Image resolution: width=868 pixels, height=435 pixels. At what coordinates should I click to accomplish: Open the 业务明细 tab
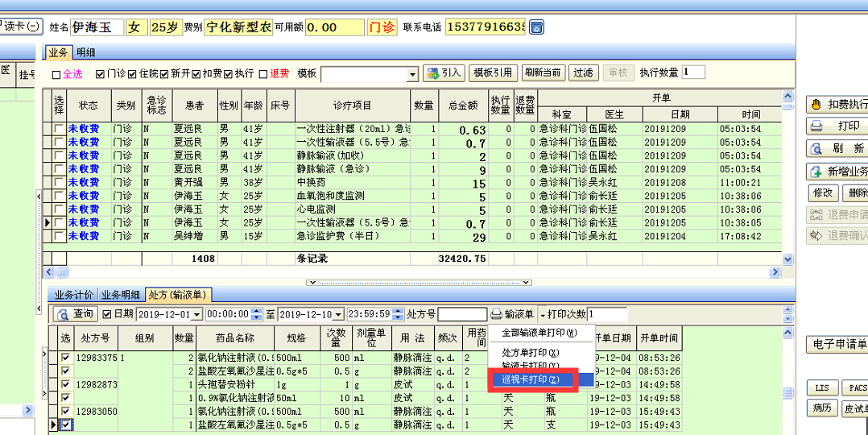click(x=121, y=294)
